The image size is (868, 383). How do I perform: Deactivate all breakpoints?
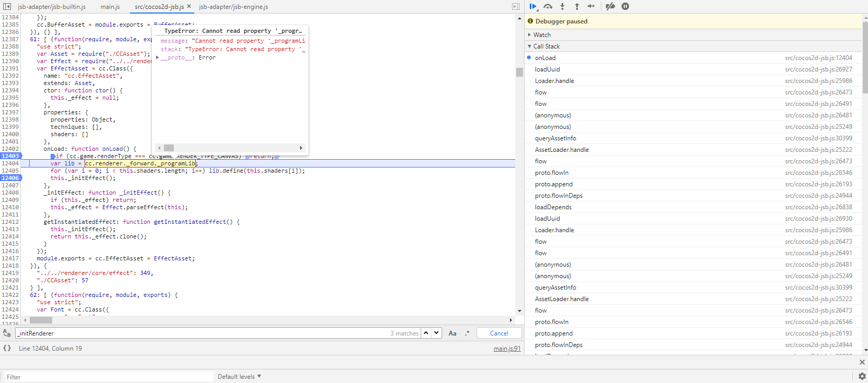pos(610,6)
